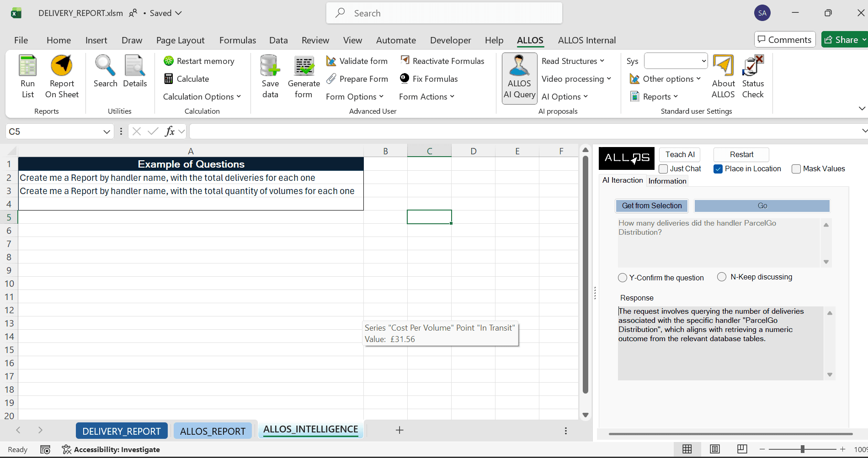
Task: Click the formula bar input
Action: [x=523, y=132]
